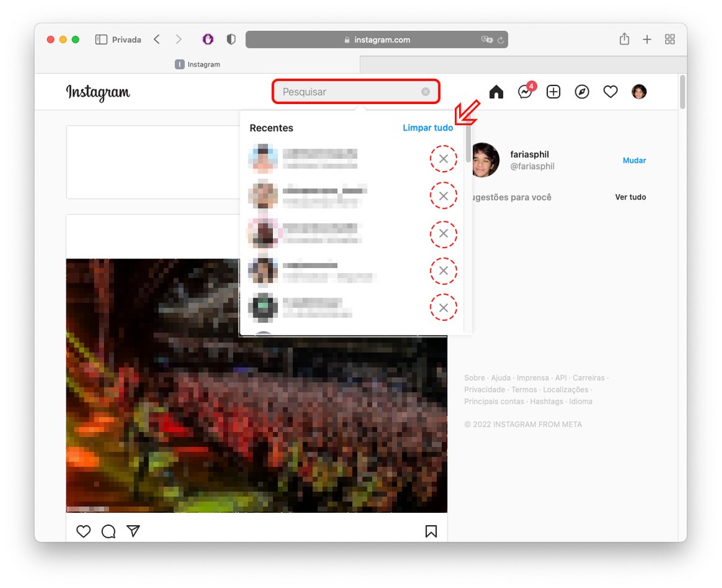Click Limpar tudo to clear recents
Screen dimensions: 722x588
click(427, 128)
